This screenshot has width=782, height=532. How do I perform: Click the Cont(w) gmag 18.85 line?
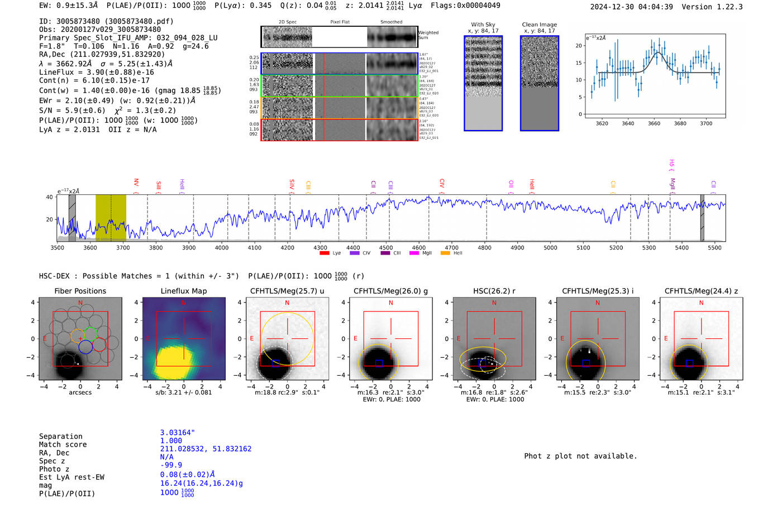click(x=130, y=90)
